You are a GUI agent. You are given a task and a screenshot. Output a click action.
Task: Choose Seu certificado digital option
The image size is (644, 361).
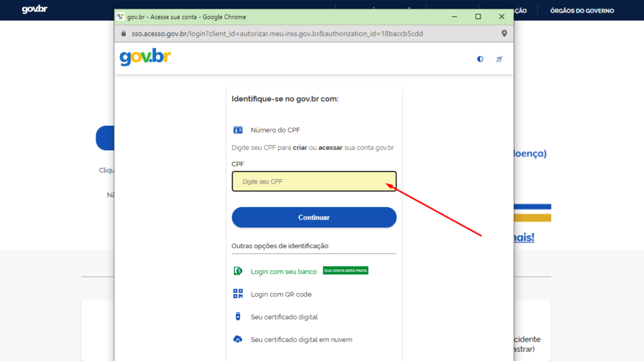pyautogui.click(x=284, y=317)
